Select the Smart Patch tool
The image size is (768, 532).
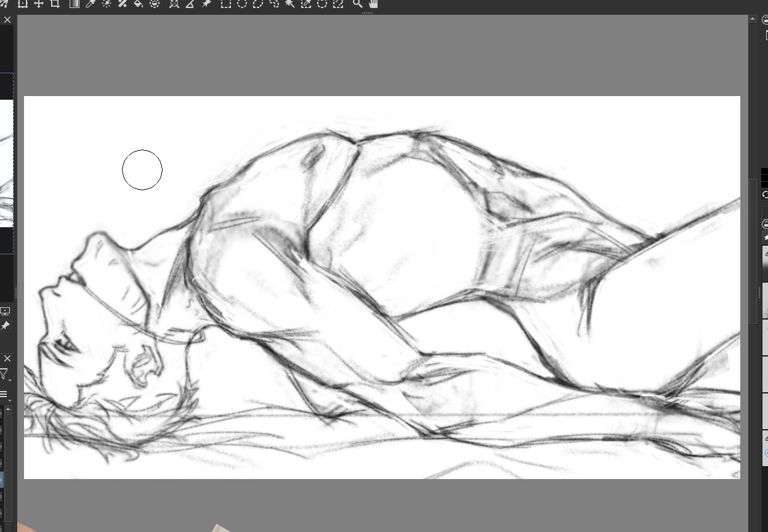(x=123, y=4)
